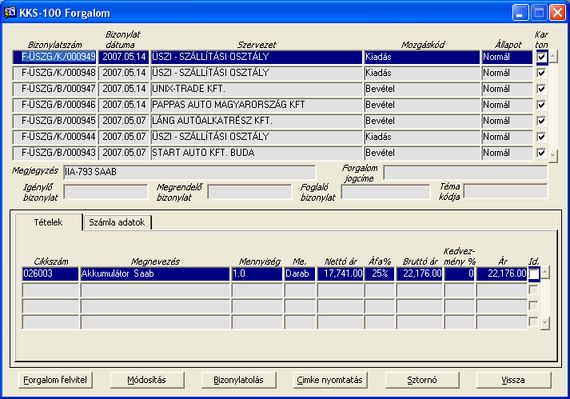Click Bevétel movement code of row 000946

pos(422,105)
